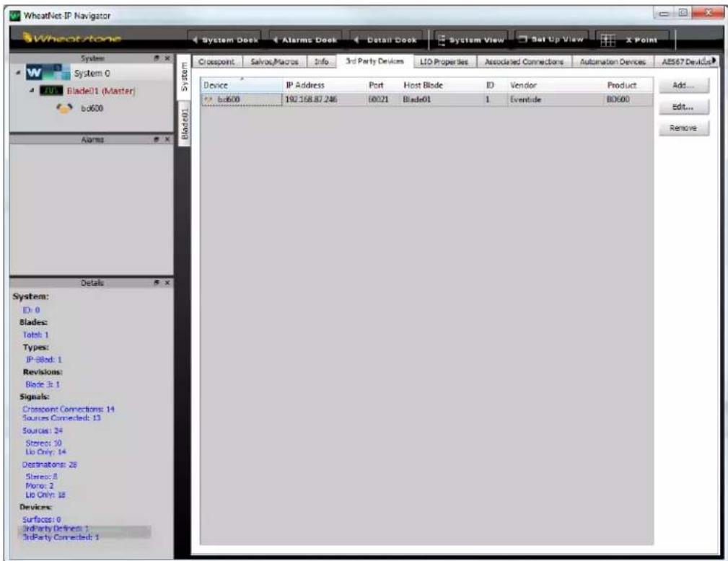This screenshot has height=561, width=728.
Task: Close the Details panel
Action: 167,283
